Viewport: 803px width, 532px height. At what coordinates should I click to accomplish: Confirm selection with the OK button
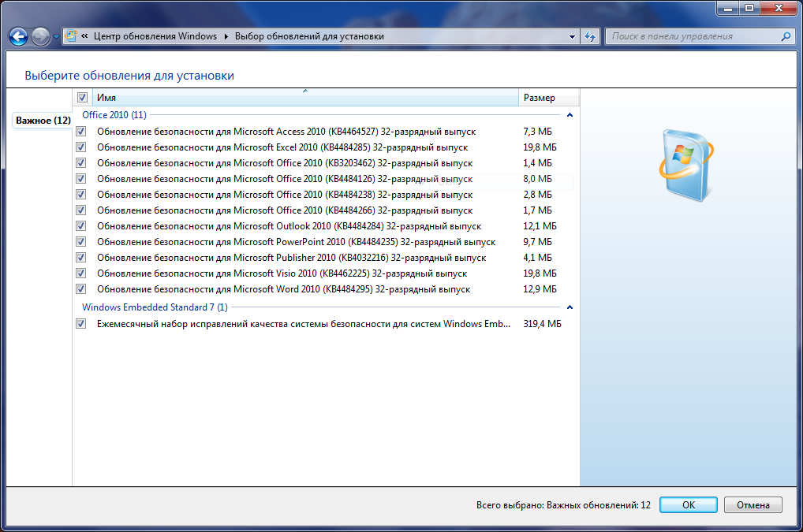689,505
